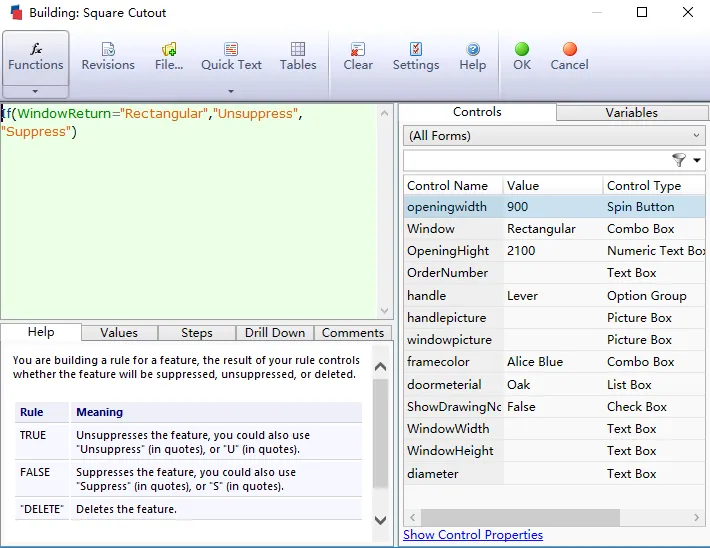Expand the Functions dropdown arrow
710x548 pixels.
pyautogui.click(x=36, y=91)
